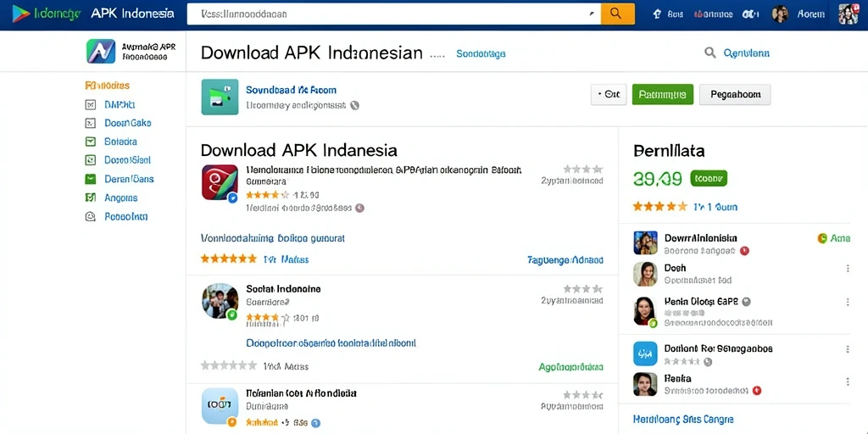The image size is (868, 434).
Task: Open the three-dot menu for Penia Dloos
Action: click(x=848, y=303)
